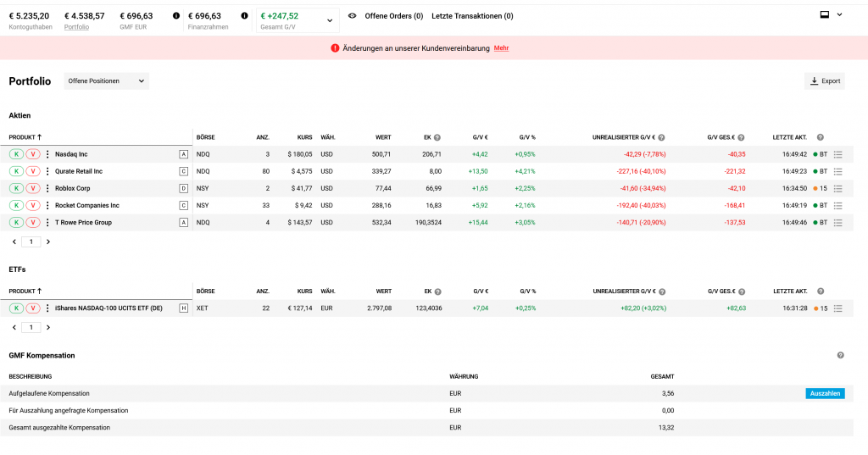
Task: Click info icon next to GMF EUR
Action: (176, 16)
